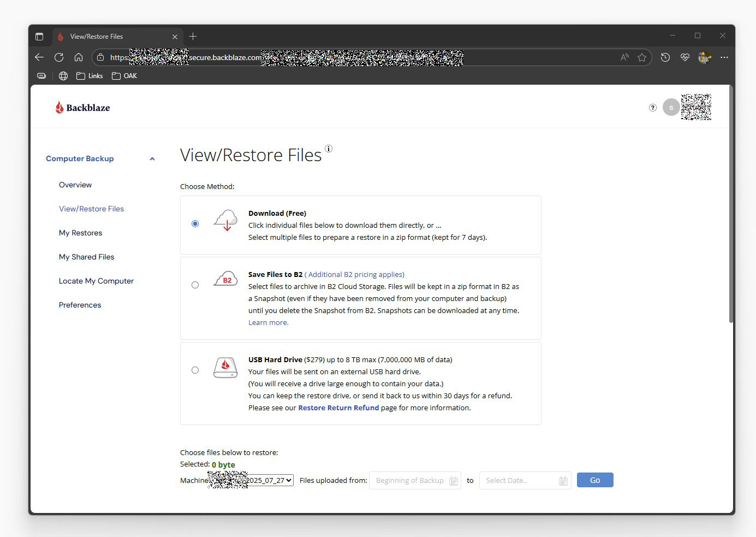756x537 pixels.
Task: Add page to favorites star icon
Action: click(x=642, y=57)
